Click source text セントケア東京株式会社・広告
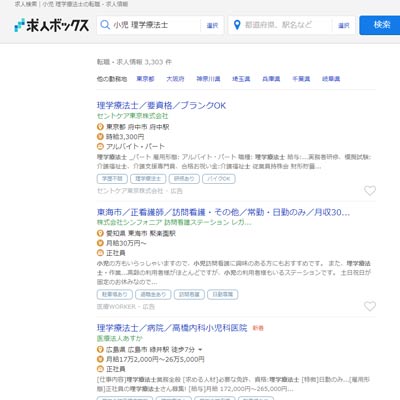400x400 pixels. coord(140,191)
